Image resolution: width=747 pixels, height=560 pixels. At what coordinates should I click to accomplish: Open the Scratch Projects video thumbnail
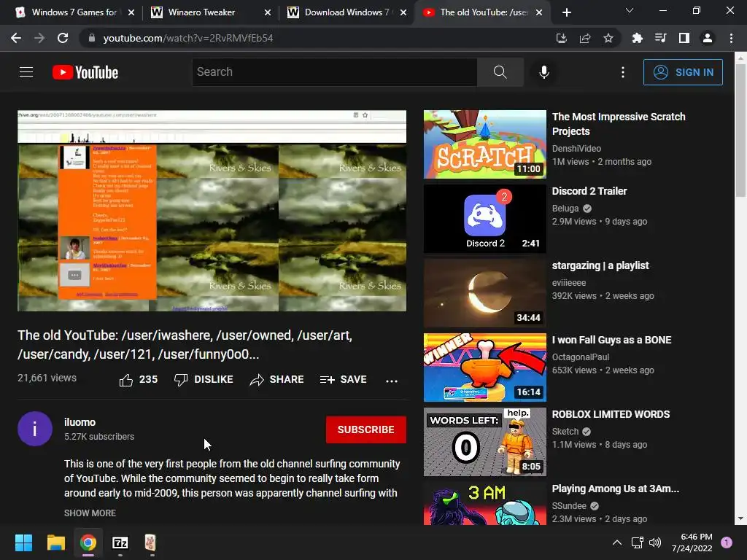[485, 144]
